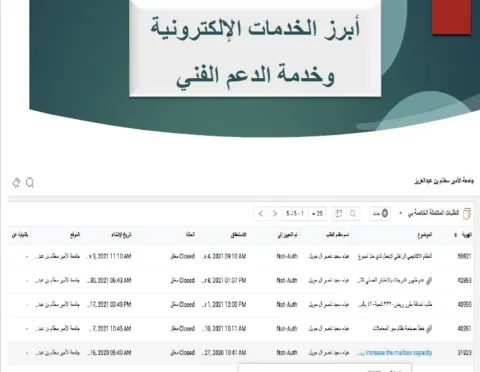Click attachment paperclip icon on request 42853
This screenshot has width=480, height=372.
tap(429, 281)
